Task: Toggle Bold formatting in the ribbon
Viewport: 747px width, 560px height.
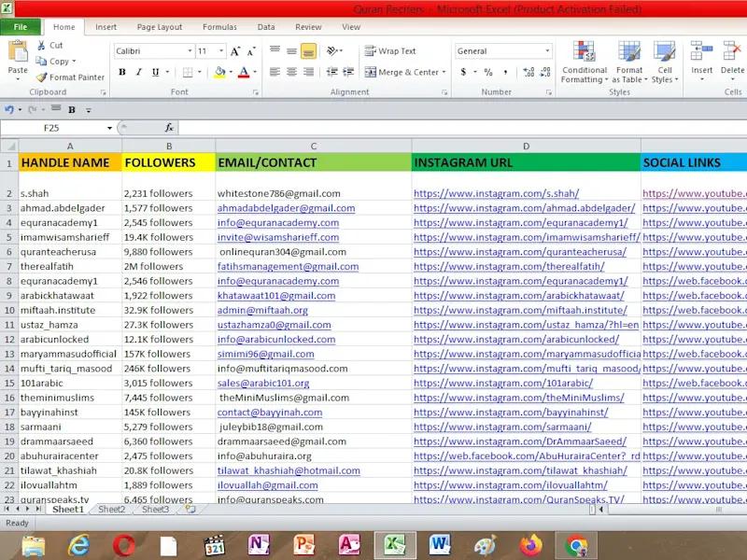Action: 122,73
